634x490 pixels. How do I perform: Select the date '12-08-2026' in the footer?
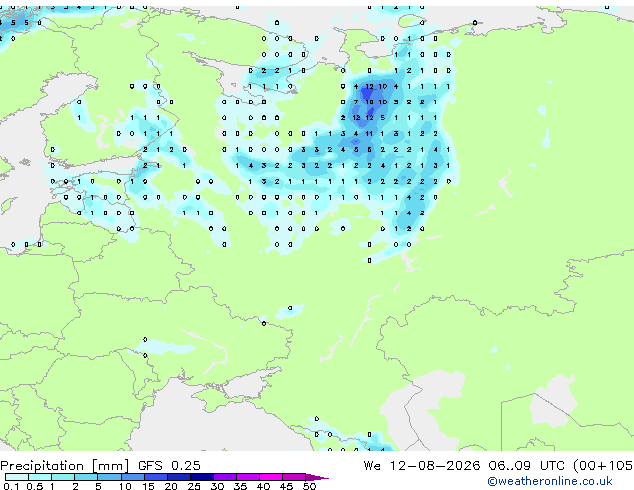435,466
